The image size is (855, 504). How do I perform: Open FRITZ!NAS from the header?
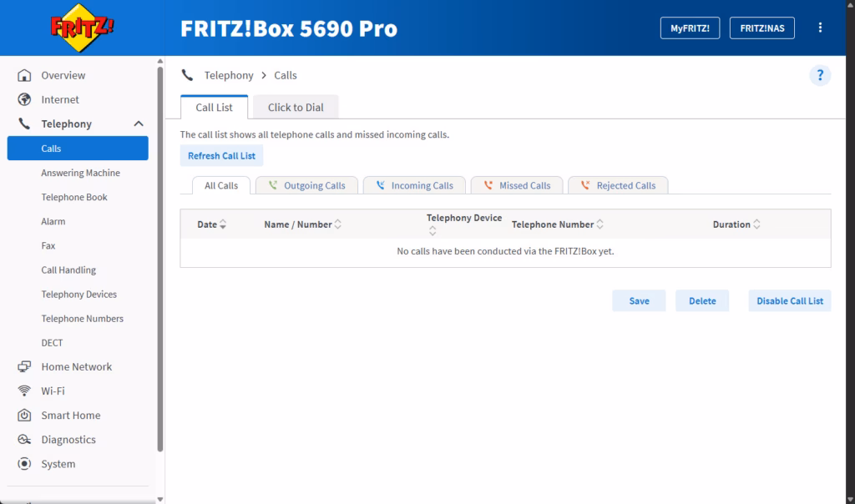pyautogui.click(x=761, y=28)
